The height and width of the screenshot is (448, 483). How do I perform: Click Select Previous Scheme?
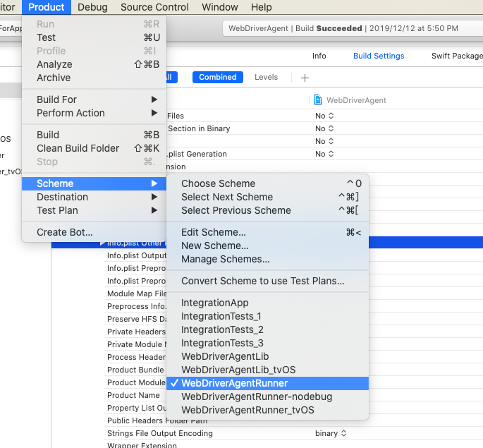(267, 210)
